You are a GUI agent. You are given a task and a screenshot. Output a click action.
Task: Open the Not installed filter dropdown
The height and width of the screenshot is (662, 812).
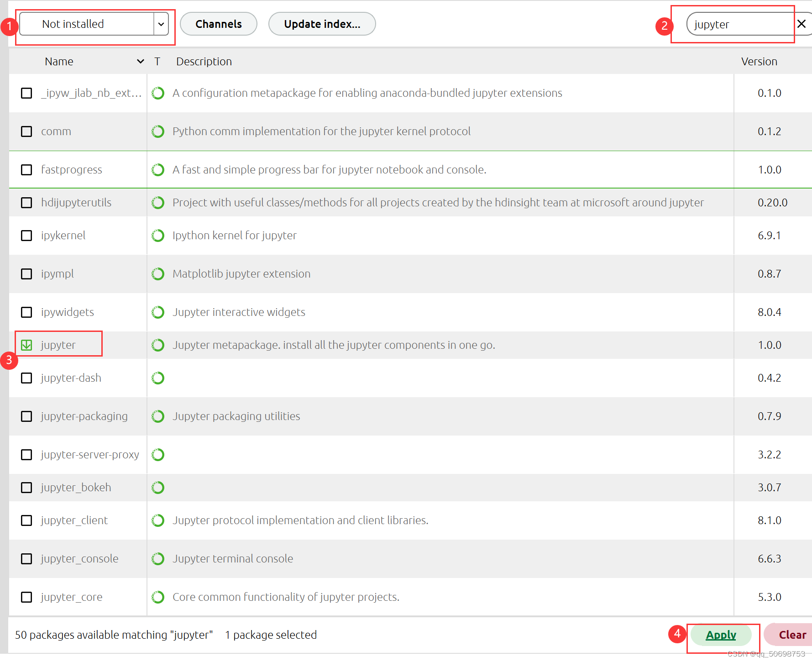click(x=94, y=24)
